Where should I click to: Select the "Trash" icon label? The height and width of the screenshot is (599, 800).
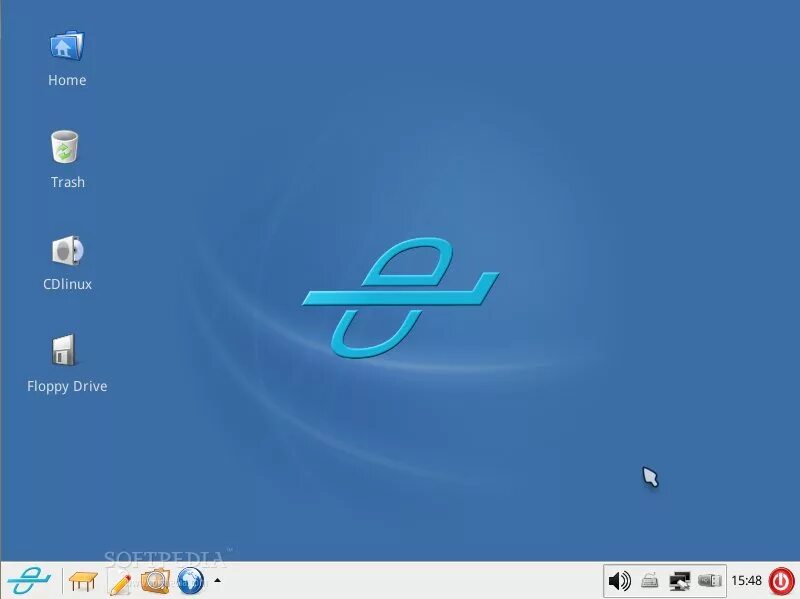[68, 182]
